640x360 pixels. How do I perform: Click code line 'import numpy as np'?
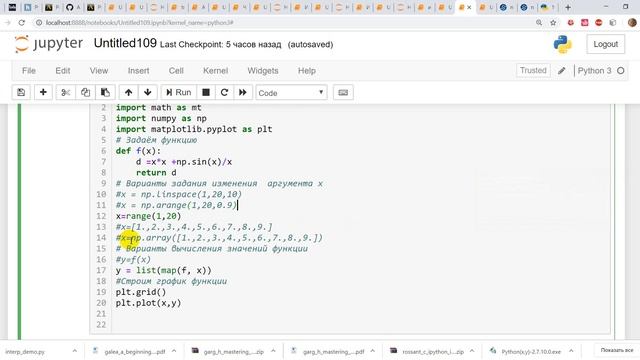tap(161, 118)
